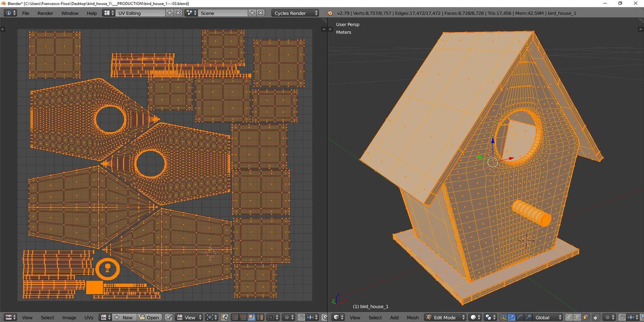
Task: Open Cycles Render engine dropdown
Action: pos(295,13)
